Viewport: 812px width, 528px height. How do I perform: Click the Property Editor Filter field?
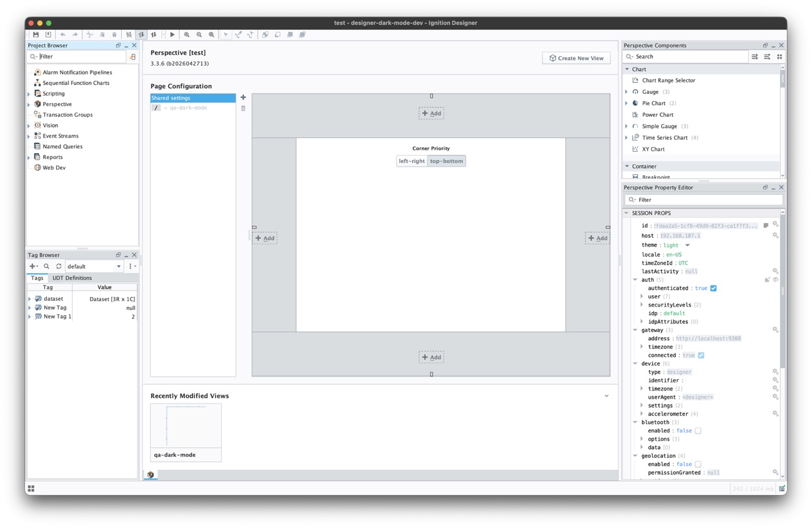704,200
